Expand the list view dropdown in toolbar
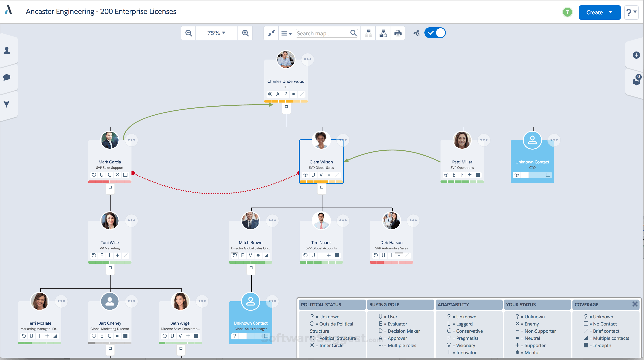The height and width of the screenshot is (360, 644). 286,33
